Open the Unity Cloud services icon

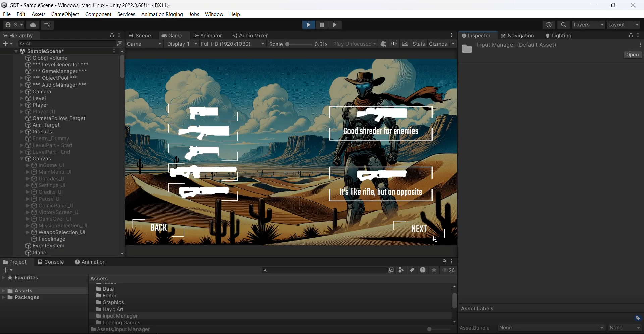point(33,25)
